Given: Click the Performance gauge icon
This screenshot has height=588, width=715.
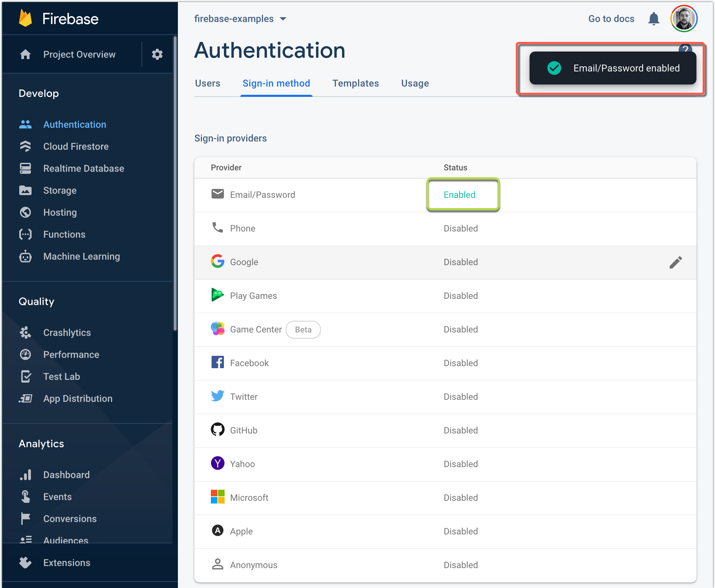Looking at the screenshot, I should tap(25, 354).
